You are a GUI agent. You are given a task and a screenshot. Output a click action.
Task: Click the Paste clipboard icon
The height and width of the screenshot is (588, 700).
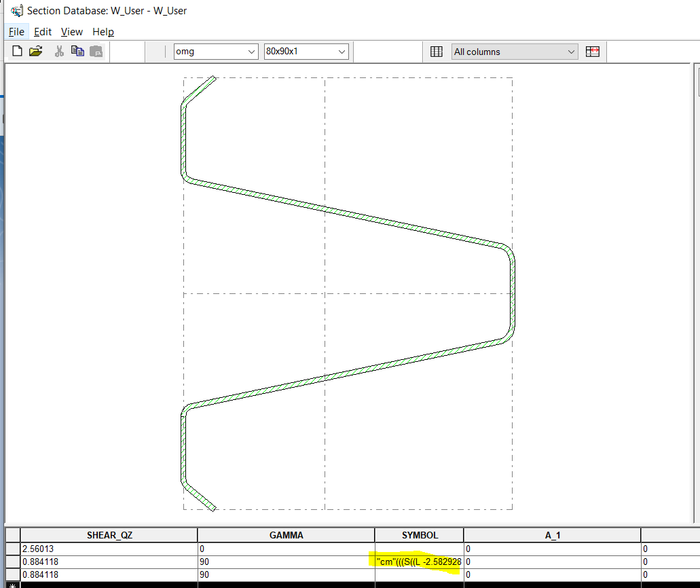[96, 52]
